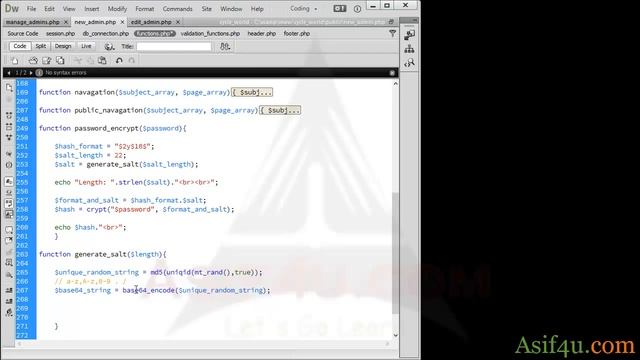640x360 pixels.
Task: Click the Save All icon
Action: 60,61
